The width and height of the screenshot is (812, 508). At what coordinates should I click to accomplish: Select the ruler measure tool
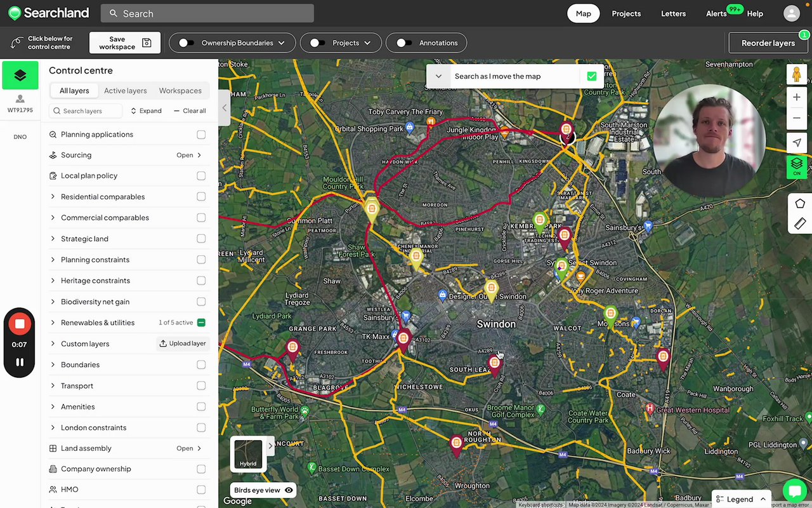(x=800, y=224)
